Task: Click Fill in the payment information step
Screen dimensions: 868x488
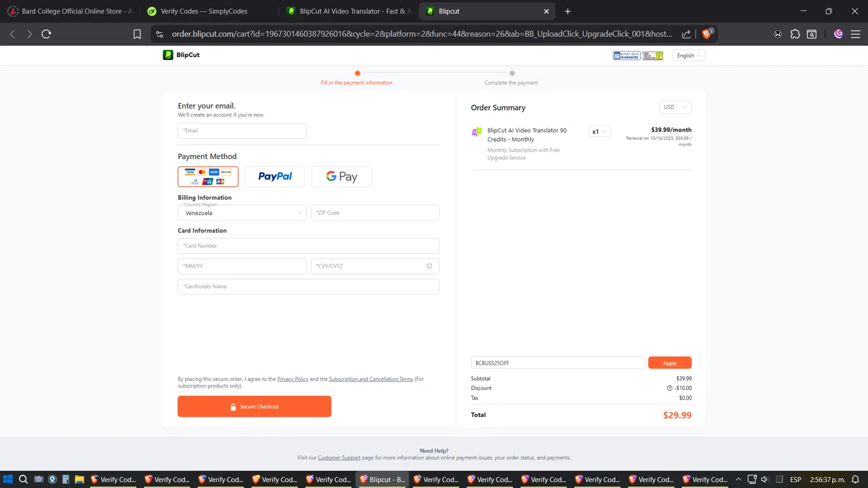Action: pyautogui.click(x=356, y=83)
